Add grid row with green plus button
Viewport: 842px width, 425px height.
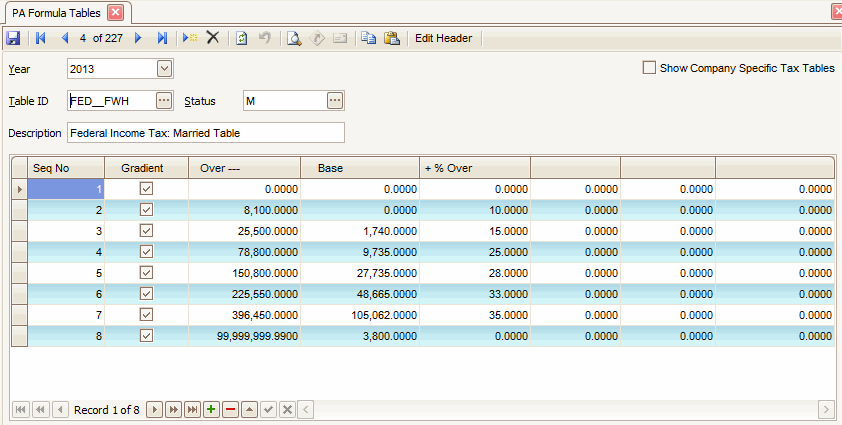210,410
